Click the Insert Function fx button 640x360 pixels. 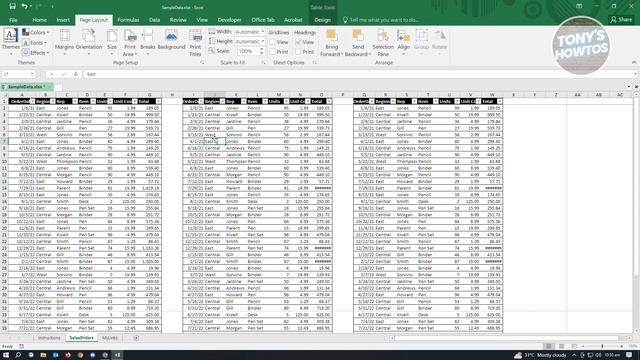[76, 74]
